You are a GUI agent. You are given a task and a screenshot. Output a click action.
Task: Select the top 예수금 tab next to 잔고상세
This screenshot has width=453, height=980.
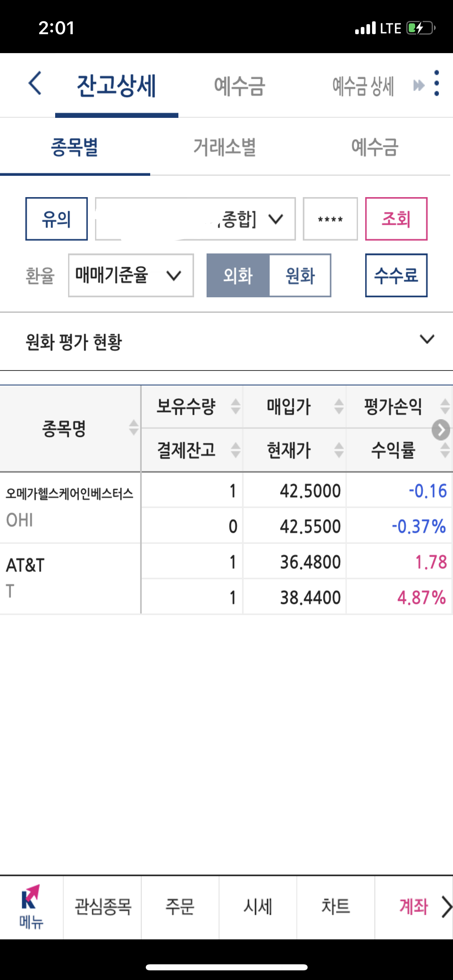(x=240, y=86)
